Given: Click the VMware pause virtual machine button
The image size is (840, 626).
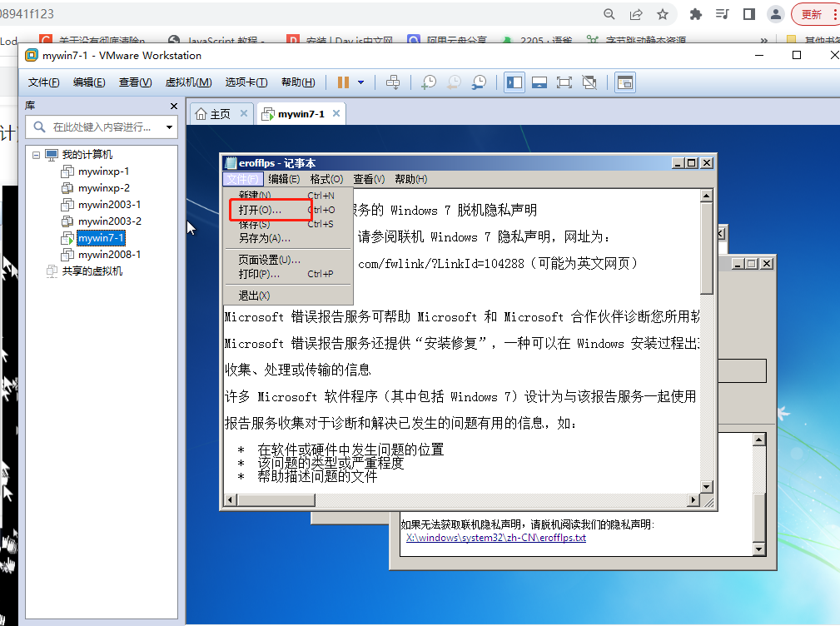Looking at the screenshot, I should coord(343,82).
